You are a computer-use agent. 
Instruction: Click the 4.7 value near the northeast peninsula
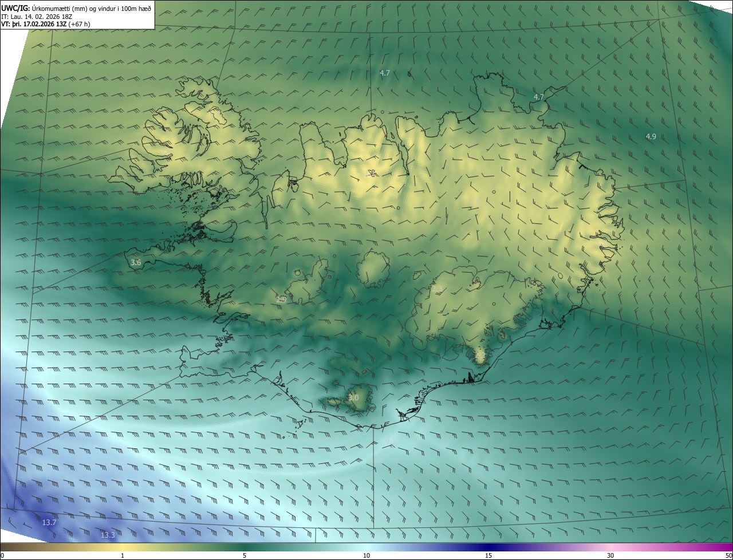click(538, 97)
